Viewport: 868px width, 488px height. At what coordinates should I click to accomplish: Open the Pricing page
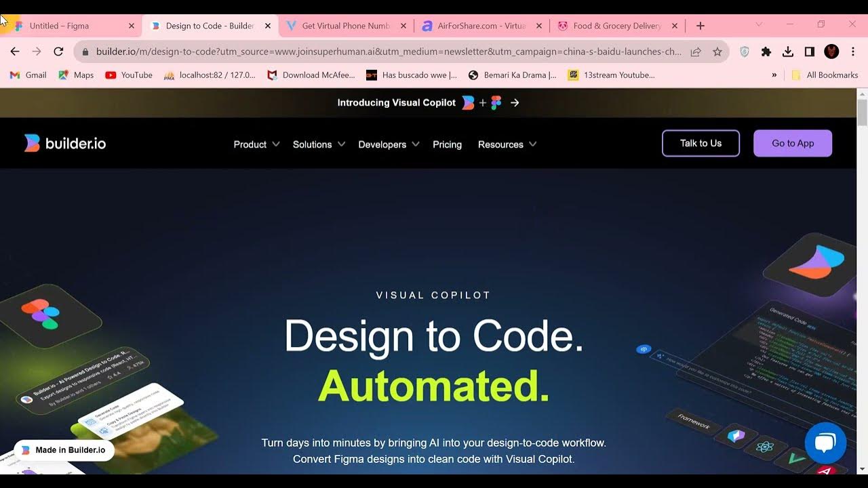tap(447, 144)
